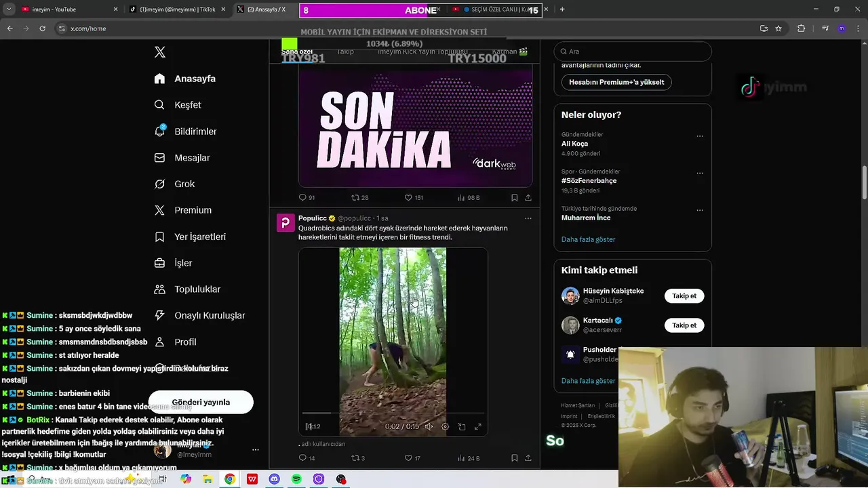Click Daha fazla göster under who to follow
Image resolution: width=868 pixels, height=488 pixels.
[588, 381]
